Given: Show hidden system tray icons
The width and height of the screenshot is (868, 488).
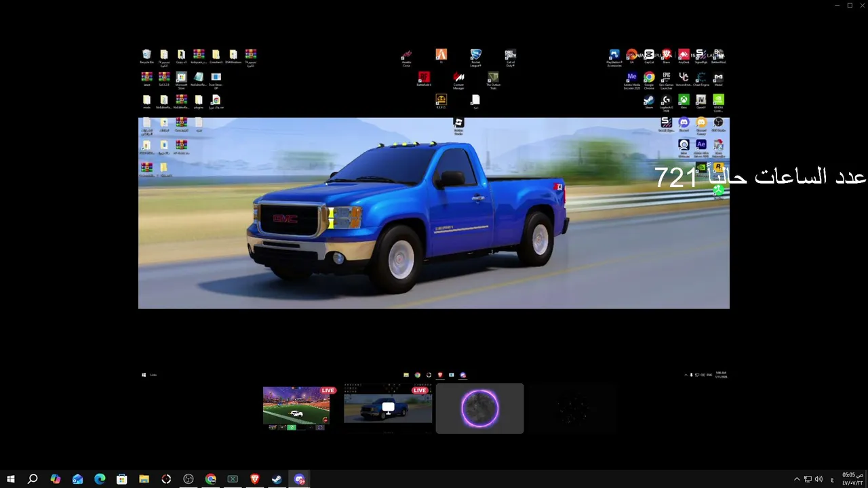Looking at the screenshot, I should click(x=797, y=479).
